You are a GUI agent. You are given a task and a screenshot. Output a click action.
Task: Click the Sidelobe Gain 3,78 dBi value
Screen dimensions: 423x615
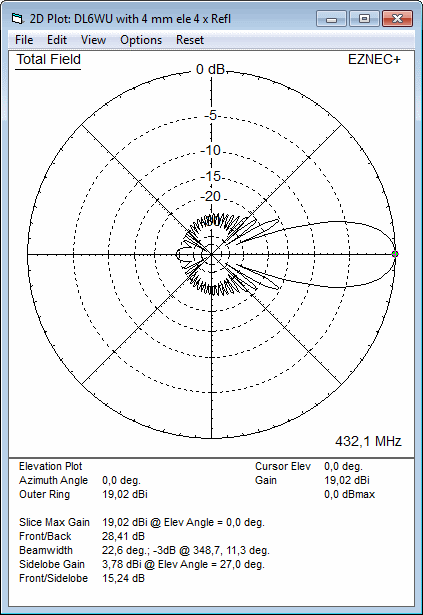[x=183, y=564]
